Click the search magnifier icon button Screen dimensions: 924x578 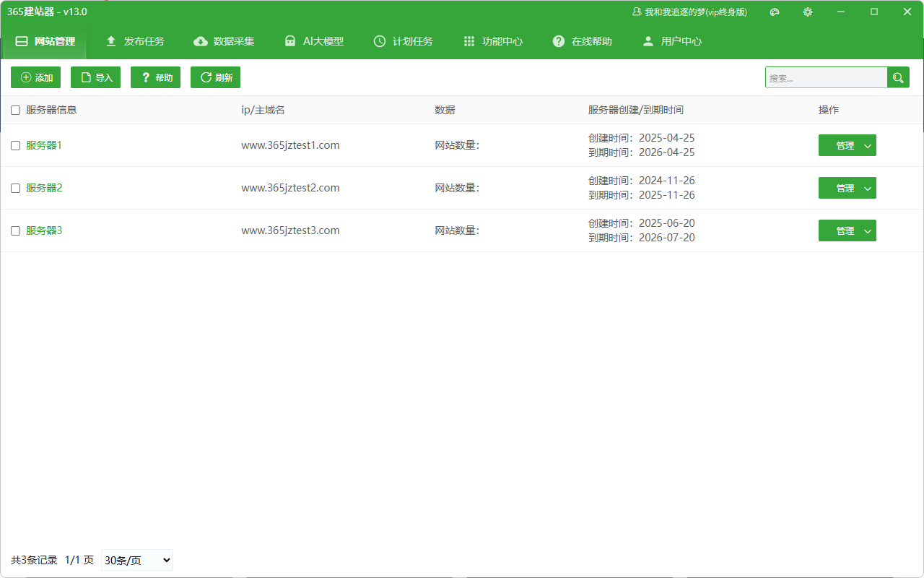click(x=898, y=77)
